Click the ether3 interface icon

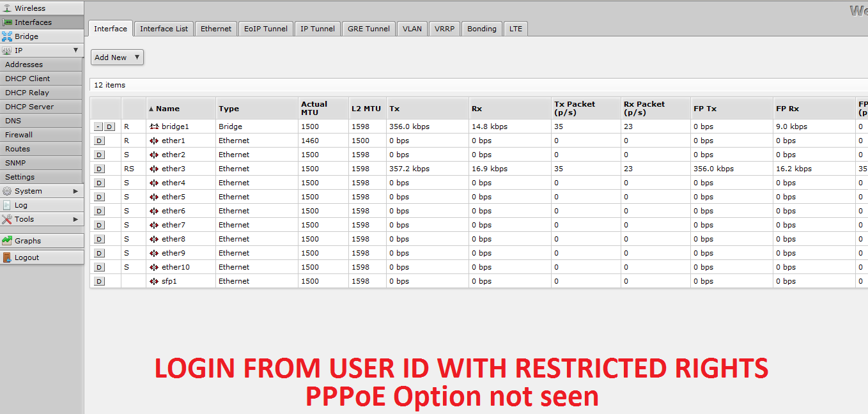[154, 169]
